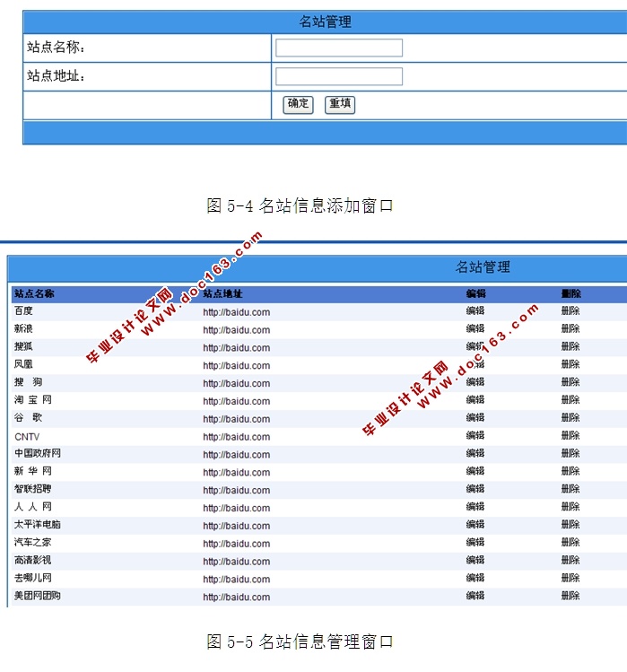Click the 确定 button
The width and height of the screenshot is (627, 672).
(298, 105)
